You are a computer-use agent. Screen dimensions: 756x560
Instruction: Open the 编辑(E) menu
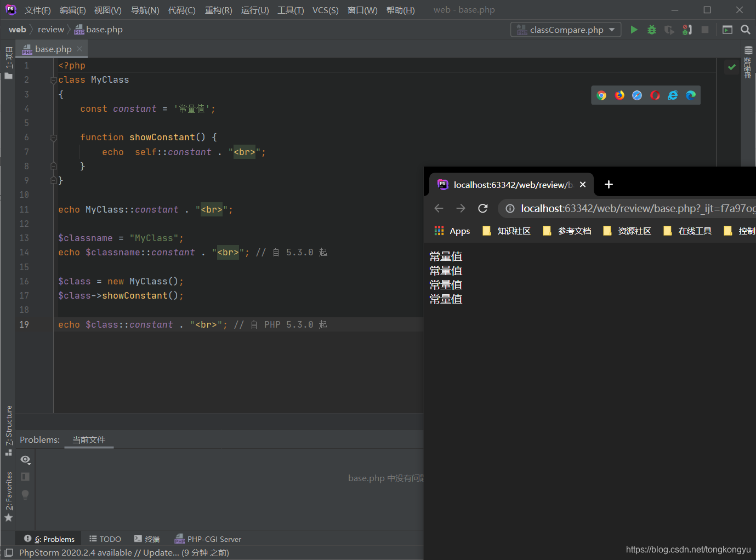click(x=72, y=10)
